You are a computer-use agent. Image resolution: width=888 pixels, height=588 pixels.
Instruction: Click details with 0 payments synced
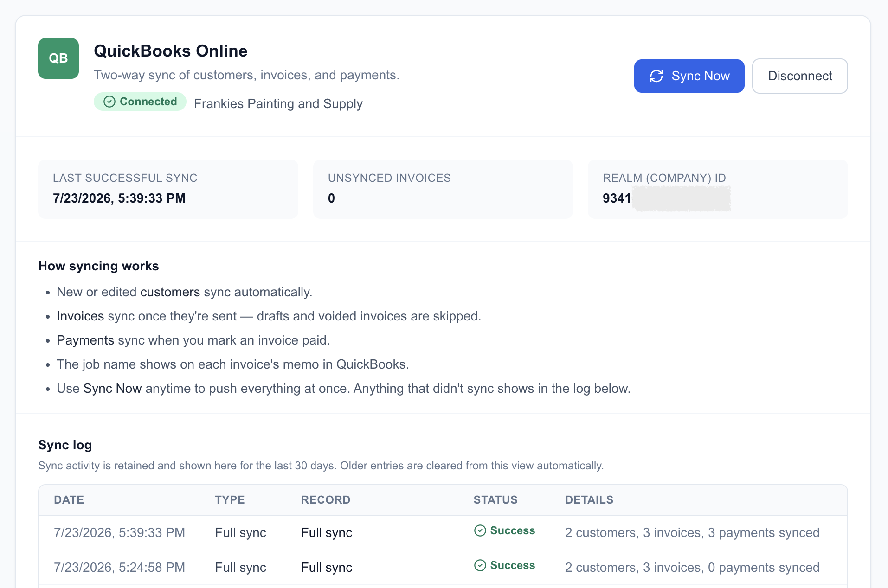point(692,568)
